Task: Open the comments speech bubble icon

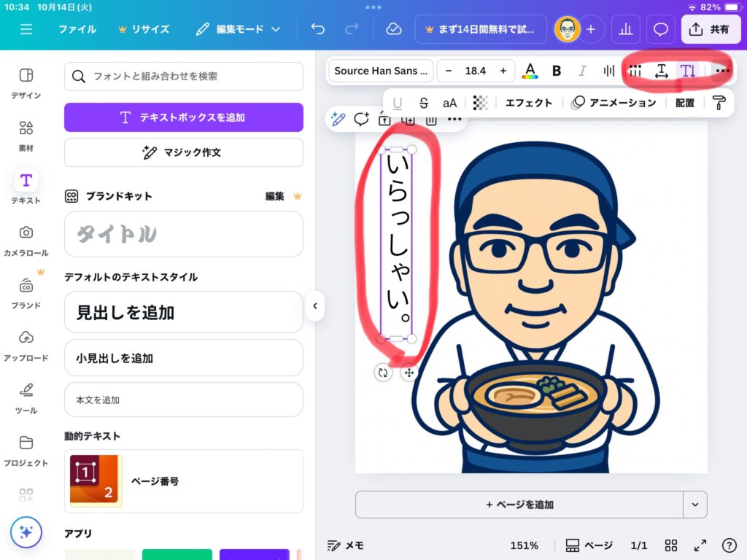Action: pos(660,29)
